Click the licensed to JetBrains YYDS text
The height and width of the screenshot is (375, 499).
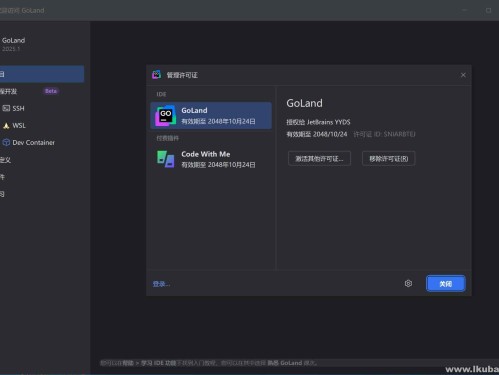pos(318,122)
